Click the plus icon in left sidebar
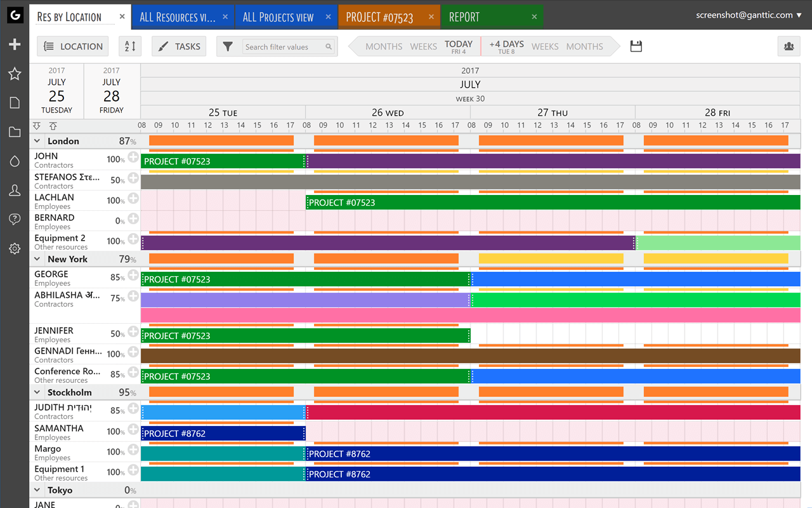The height and width of the screenshot is (508, 812). point(15,44)
